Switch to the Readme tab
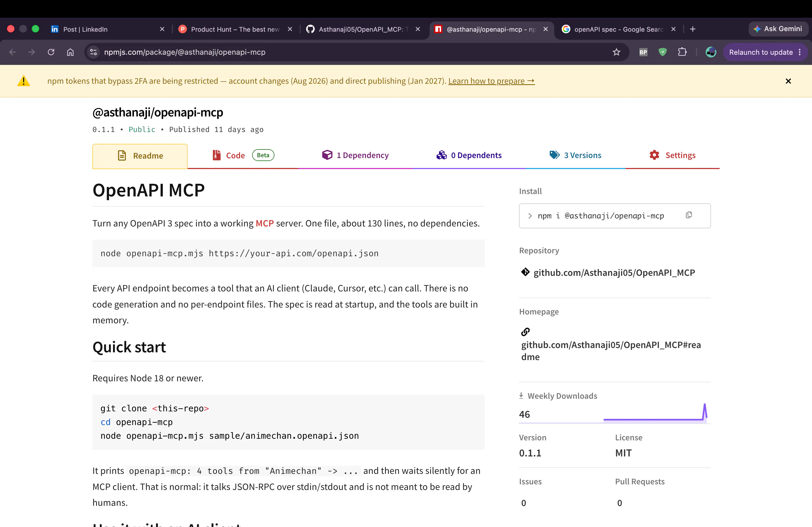 pyautogui.click(x=140, y=156)
